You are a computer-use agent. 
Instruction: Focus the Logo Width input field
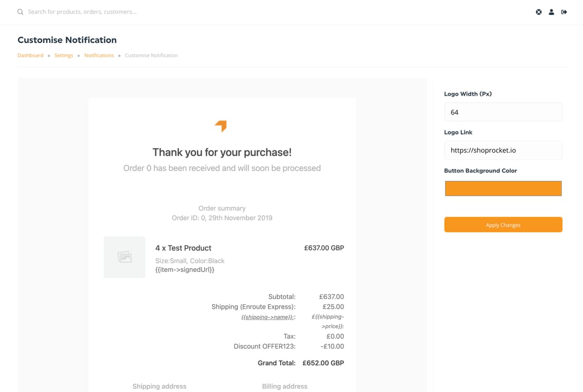(x=503, y=112)
